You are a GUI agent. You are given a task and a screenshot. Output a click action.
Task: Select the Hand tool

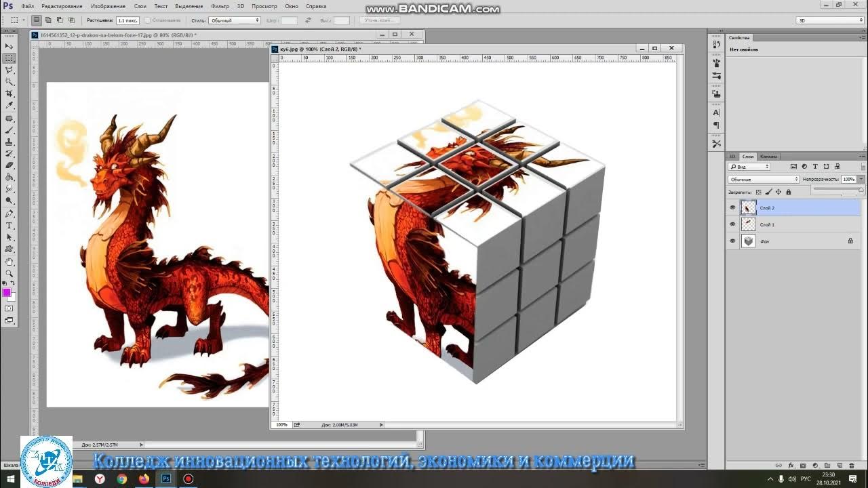(x=10, y=262)
